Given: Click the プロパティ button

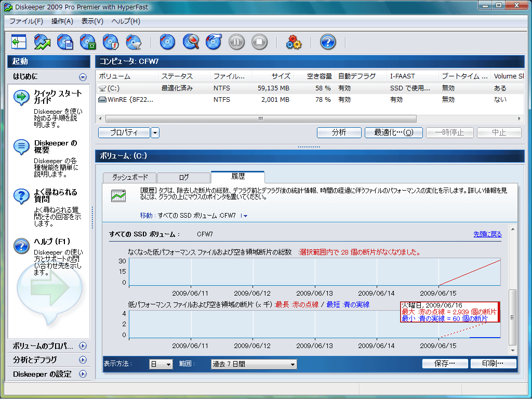Looking at the screenshot, I should [124, 132].
